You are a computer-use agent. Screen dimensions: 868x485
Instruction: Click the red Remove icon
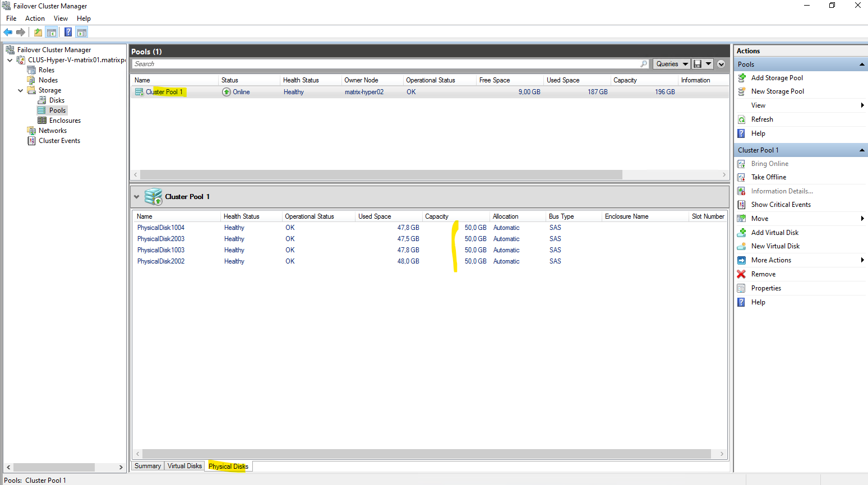point(741,274)
